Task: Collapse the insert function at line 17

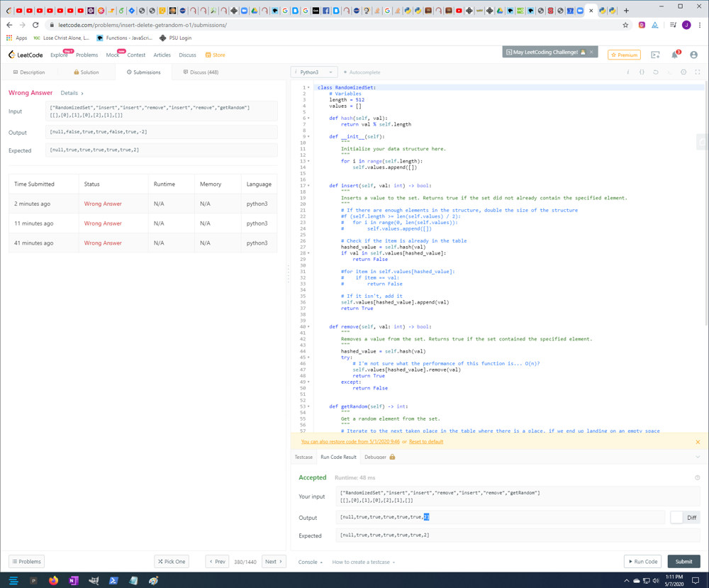Action: pyautogui.click(x=309, y=186)
